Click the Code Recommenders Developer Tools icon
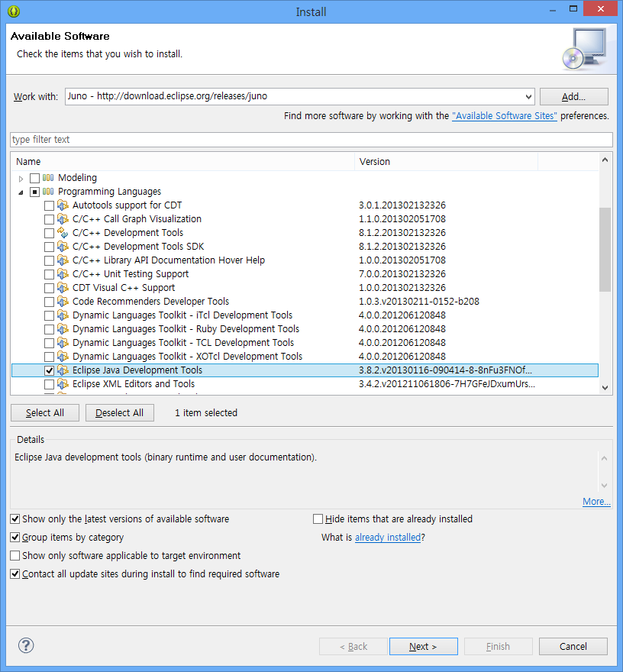Screen dimensions: 623x672 [x=63, y=302]
